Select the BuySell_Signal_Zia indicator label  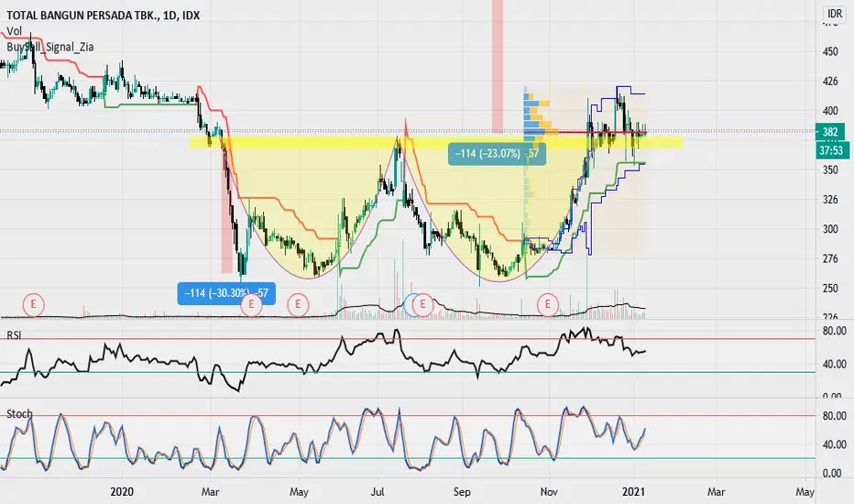click(50, 47)
